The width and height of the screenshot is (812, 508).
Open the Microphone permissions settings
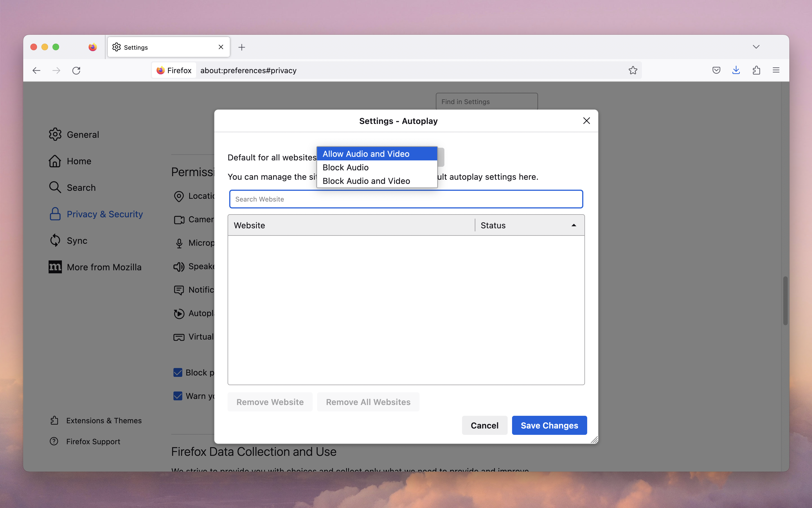point(179,243)
